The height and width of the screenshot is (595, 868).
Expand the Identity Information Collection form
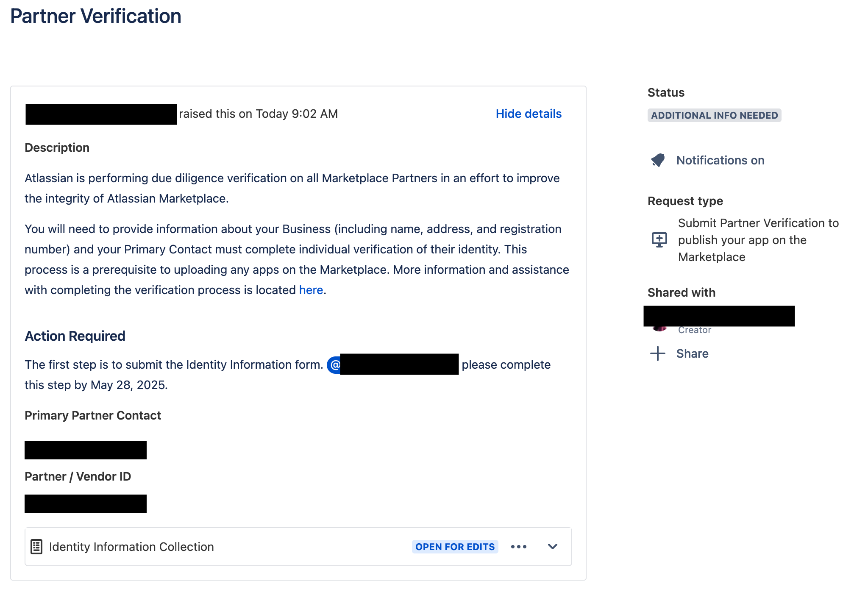(x=553, y=547)
